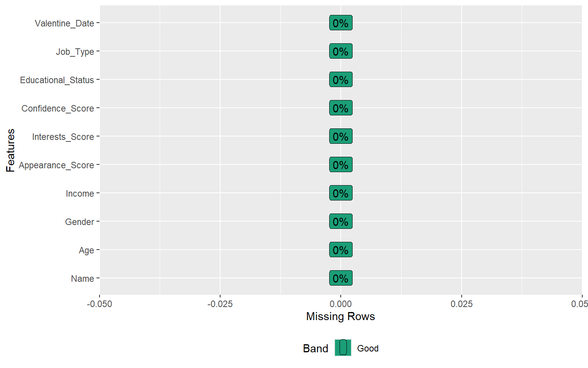Click the 0% badge for Income
The width and height of the screenshot is (588, 368).
[341, 193]
